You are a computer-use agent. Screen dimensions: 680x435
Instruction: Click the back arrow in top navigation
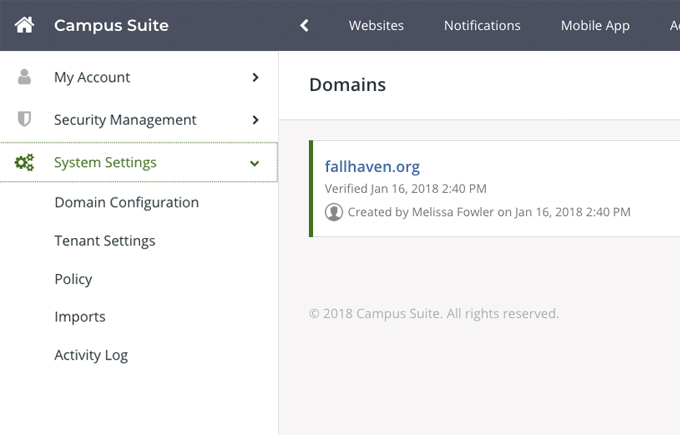coord(304,26)
